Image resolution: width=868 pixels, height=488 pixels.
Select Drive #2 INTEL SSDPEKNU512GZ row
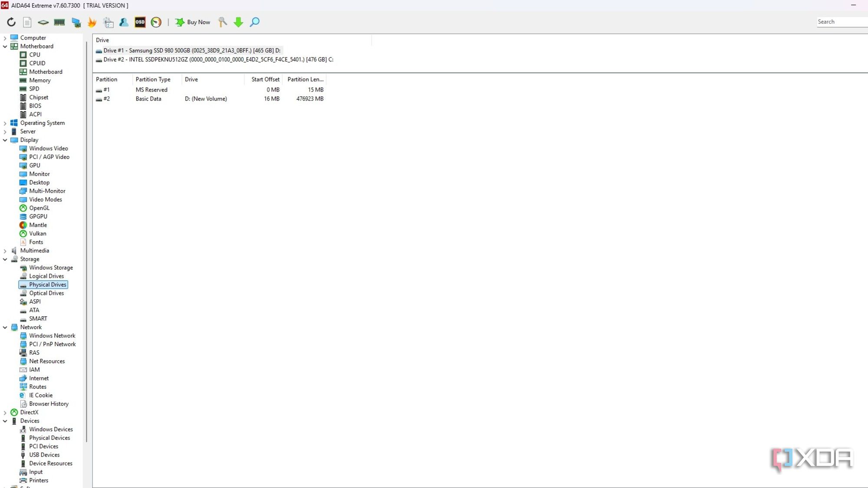click(x=214, y=59)
